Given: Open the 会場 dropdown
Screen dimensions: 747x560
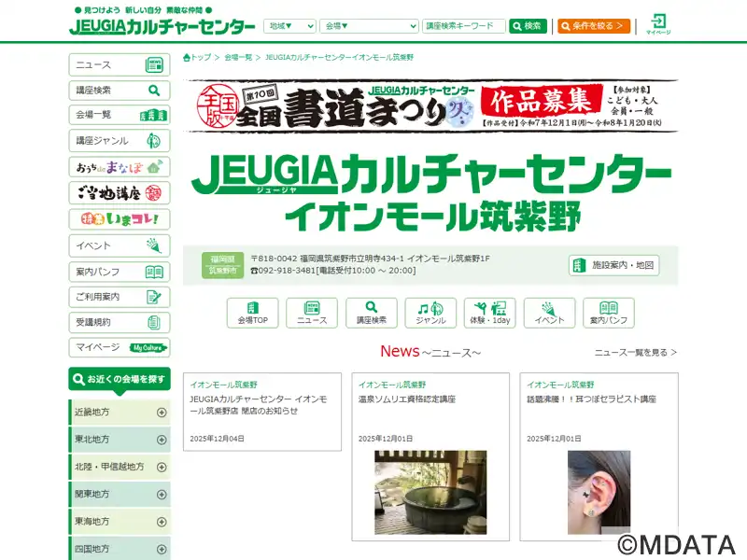Looking at the screenshot, I should (369, 26).
